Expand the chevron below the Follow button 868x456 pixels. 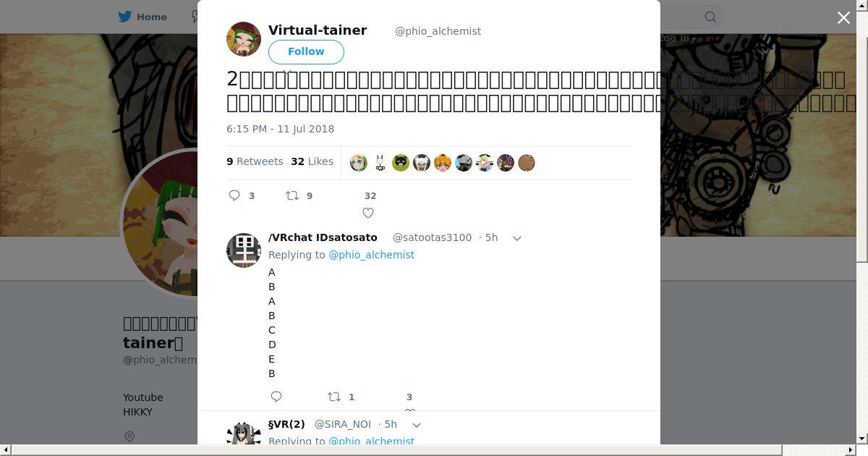click(287, 72)
